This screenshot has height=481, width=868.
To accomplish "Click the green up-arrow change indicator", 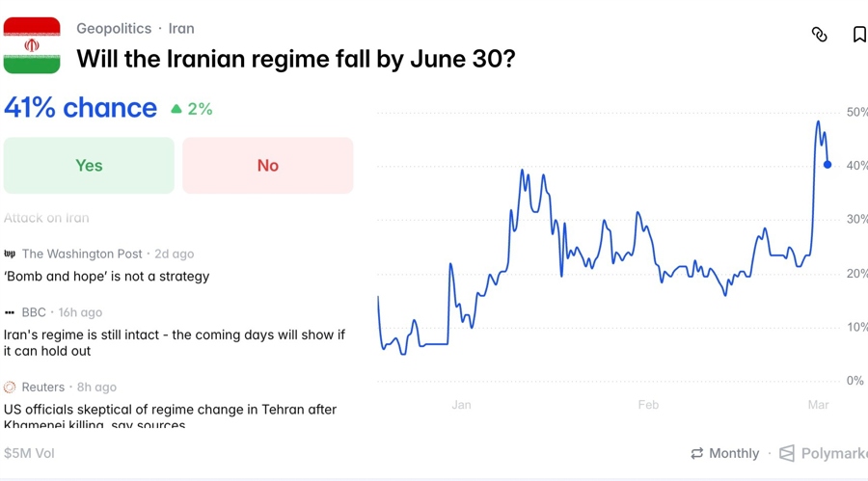I will pos(176,109).
